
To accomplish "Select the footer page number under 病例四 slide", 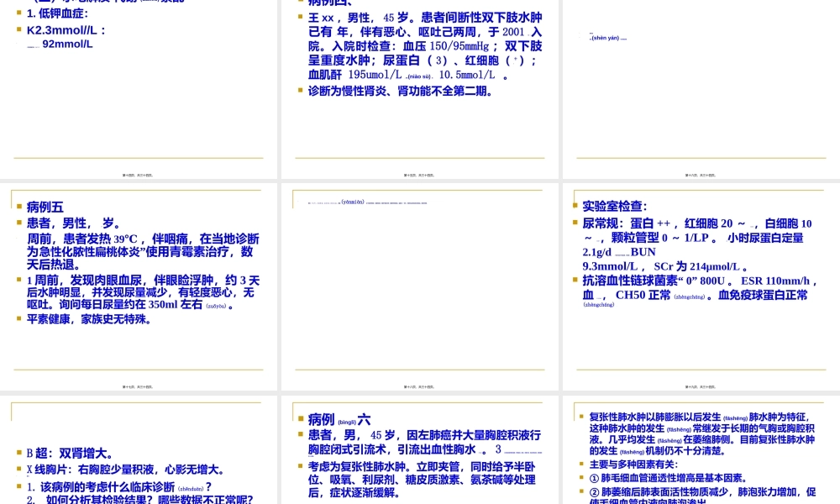I will click(419, 175).
